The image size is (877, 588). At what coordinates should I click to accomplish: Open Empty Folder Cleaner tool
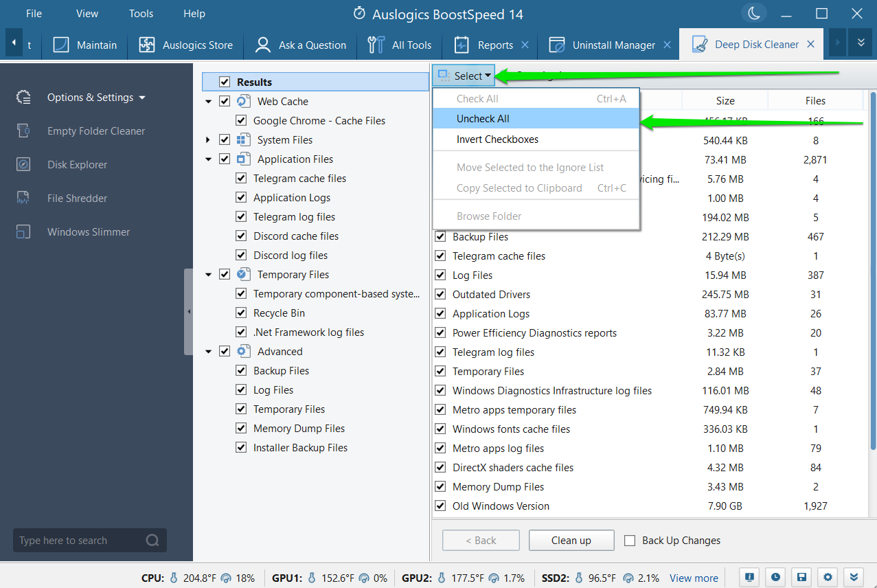(95, 131)
